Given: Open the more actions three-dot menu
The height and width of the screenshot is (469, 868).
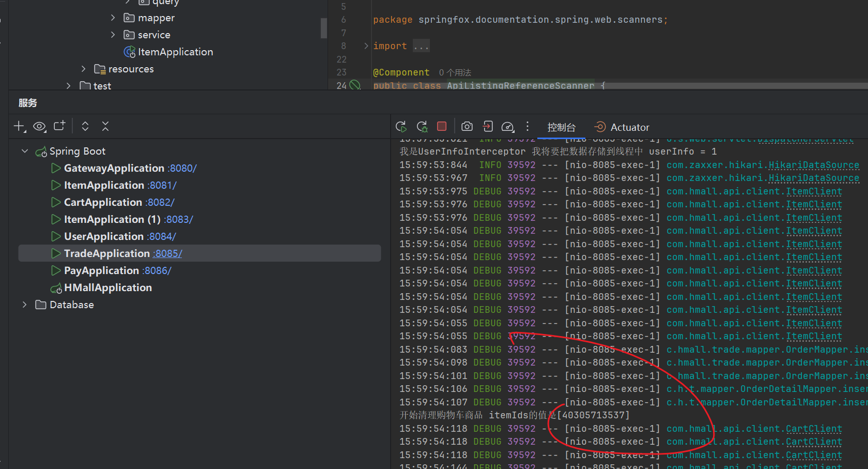Looking at the screenshot, I should point(527,127).
